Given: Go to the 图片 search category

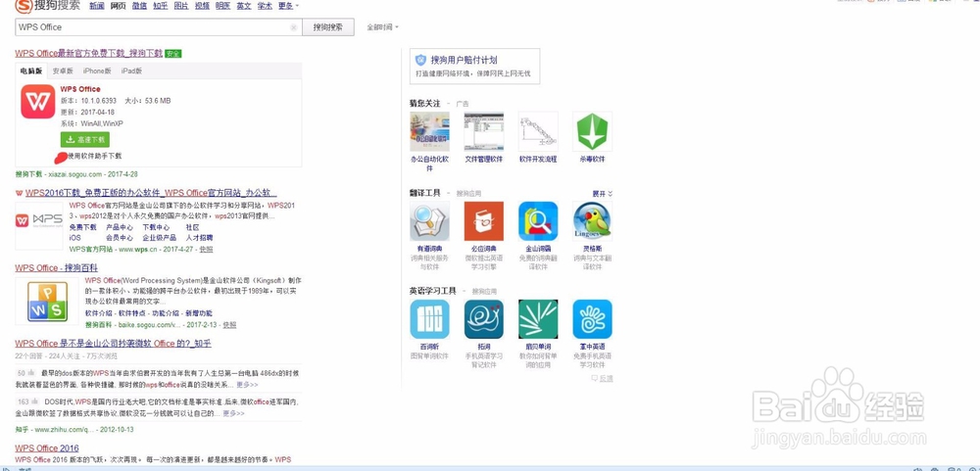Looking at the screenshot, I should tap(181, 6).
